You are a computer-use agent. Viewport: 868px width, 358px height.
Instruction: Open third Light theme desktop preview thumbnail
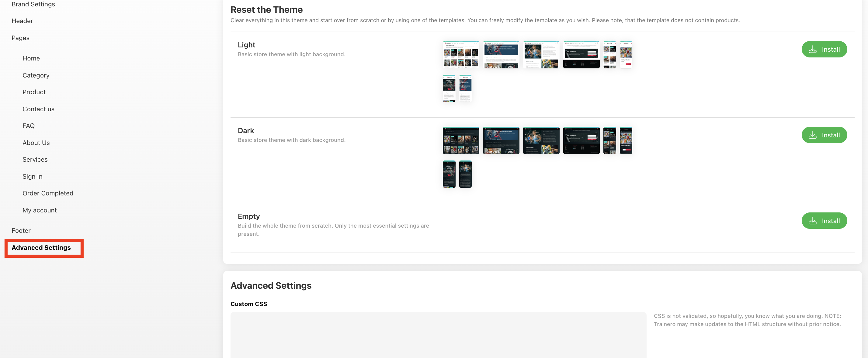click(541, 55)
